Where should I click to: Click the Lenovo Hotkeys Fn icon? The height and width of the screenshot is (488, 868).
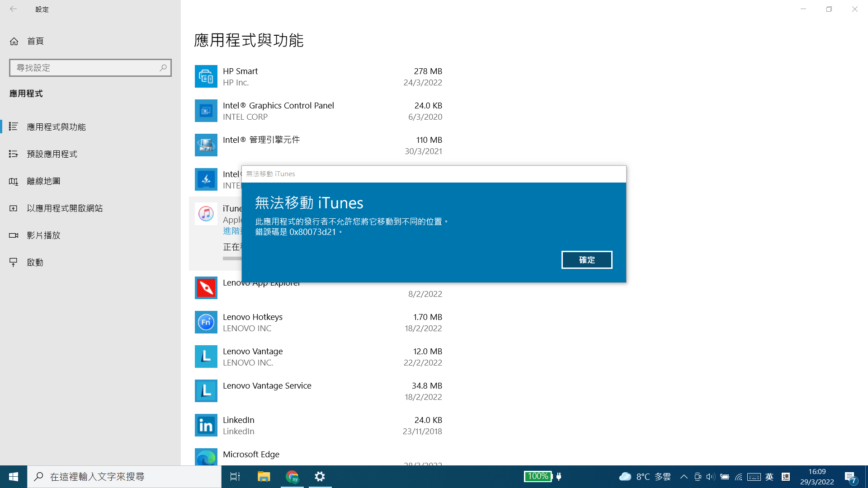pos(206,323)
